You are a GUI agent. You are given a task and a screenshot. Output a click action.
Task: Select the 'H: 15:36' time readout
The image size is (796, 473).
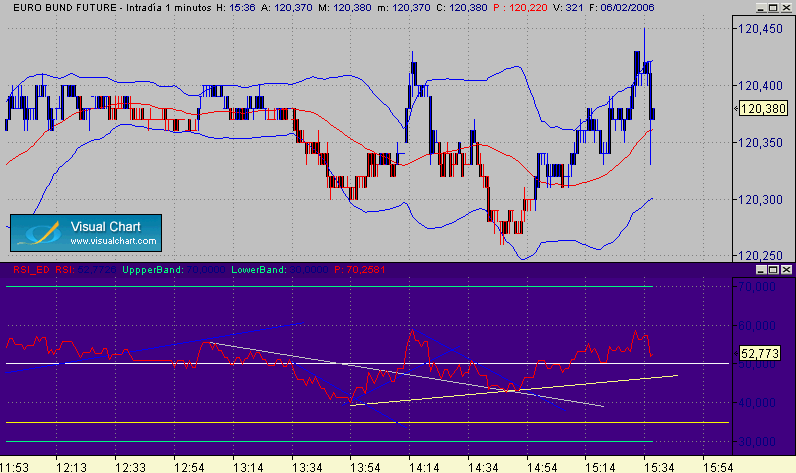(236, 8)
